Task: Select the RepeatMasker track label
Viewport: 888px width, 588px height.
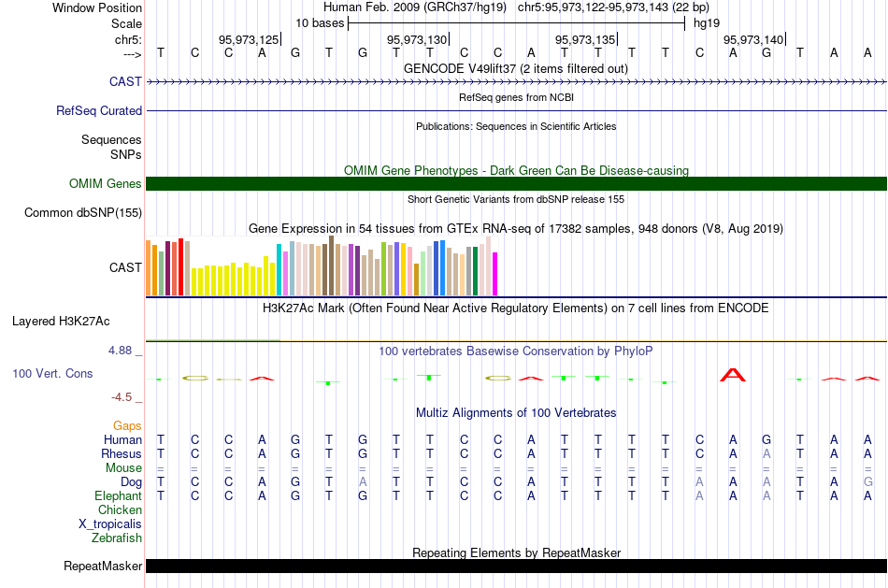Action: 103,566
